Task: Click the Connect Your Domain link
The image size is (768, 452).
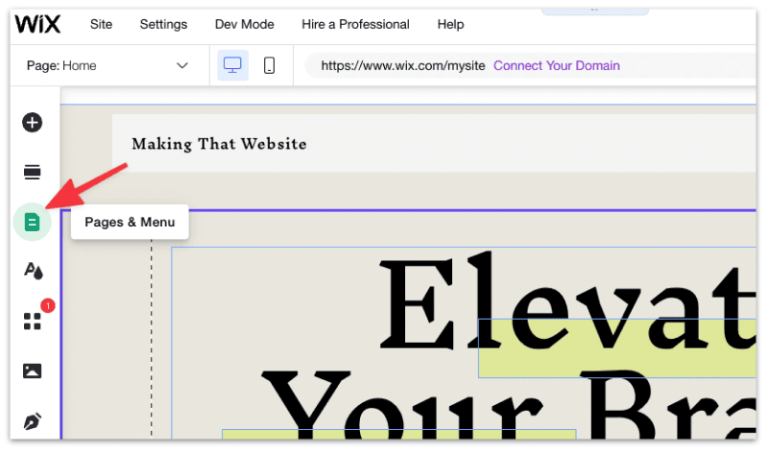Action: click(x=556, y=66)
